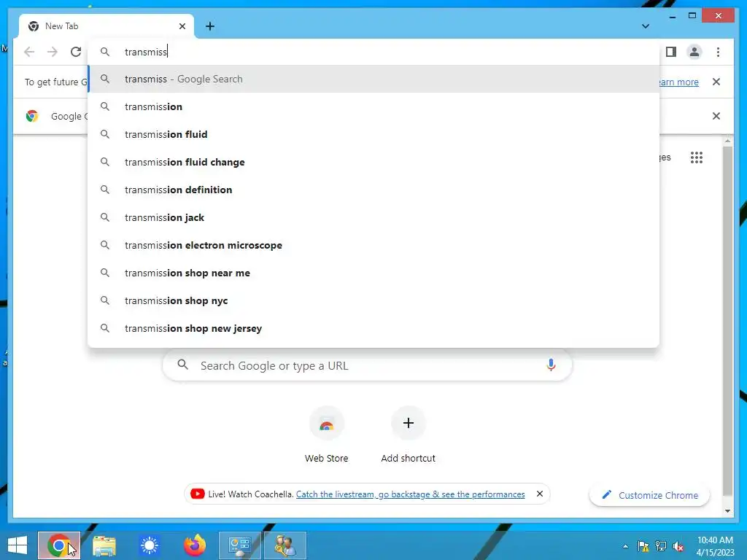This screenshot has width=747, height=560.
Task: Click the YouTube icon in the Coachella promo
Action: point(197,494)
